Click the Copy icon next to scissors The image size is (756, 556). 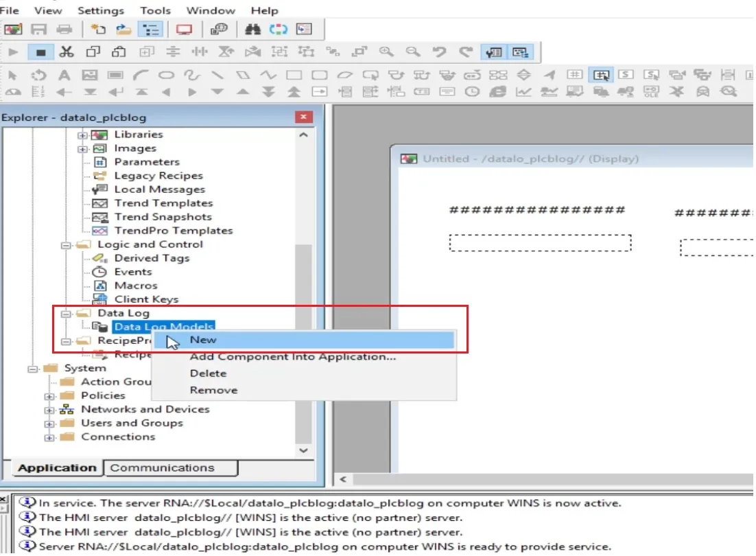click(93, 51)
